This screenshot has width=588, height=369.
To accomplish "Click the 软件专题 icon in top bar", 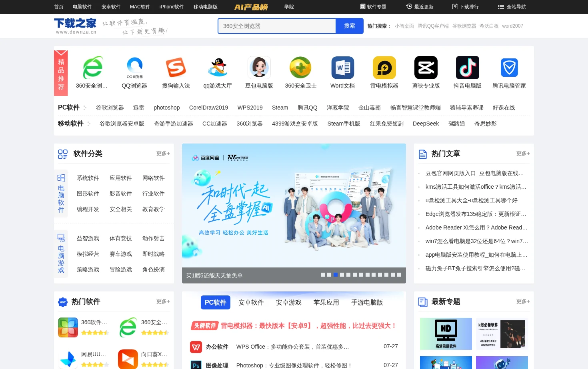I will coord(363,6).
